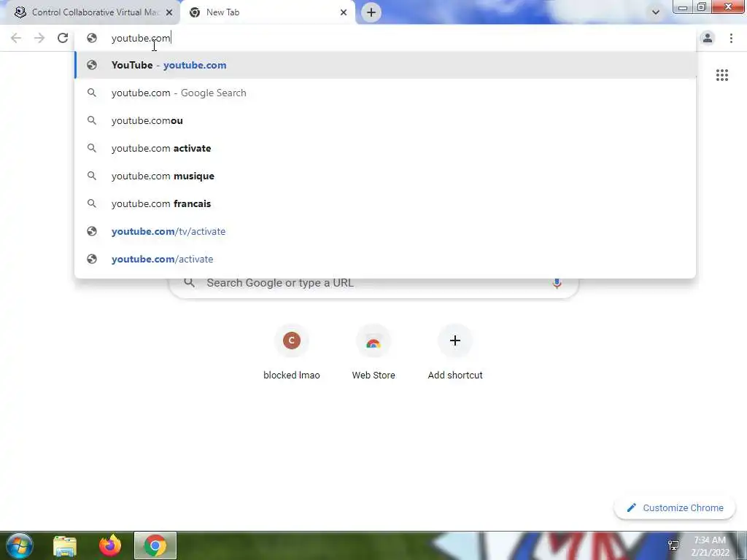Viewport: 747px width, 560px height.
Task: Close the New Tab tab
Action: click(x=344, y=12)
